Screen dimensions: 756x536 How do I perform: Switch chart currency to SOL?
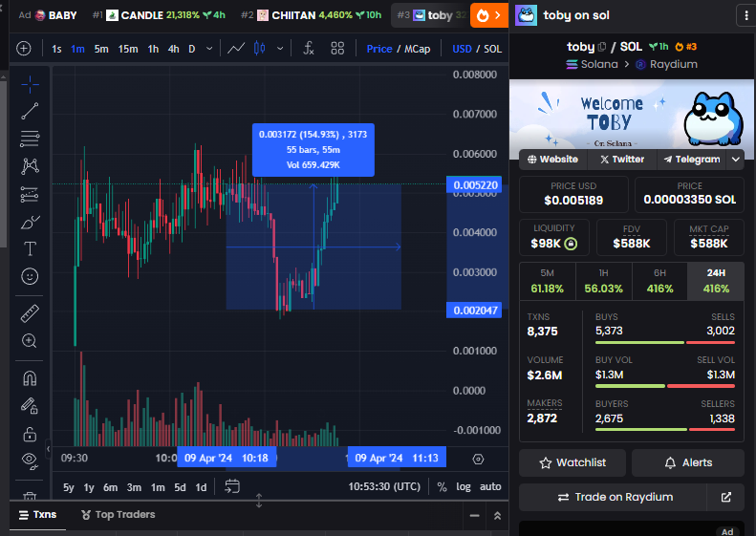click(492, 49)
